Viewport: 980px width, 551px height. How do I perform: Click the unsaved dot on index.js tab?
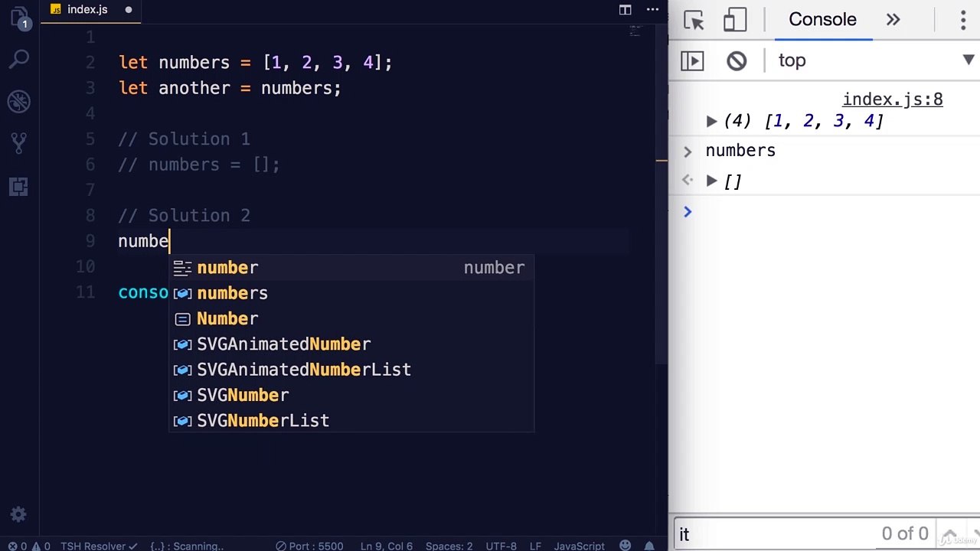tap(129, 10)
